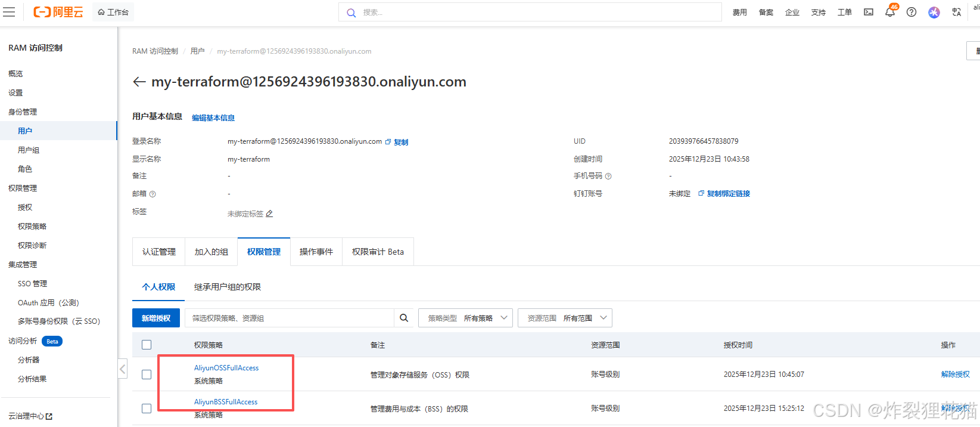Check the AliyunBSSFullAccess row checkbox
The height and width of the screenshot is (427, 980).
(x=147, y=409)
